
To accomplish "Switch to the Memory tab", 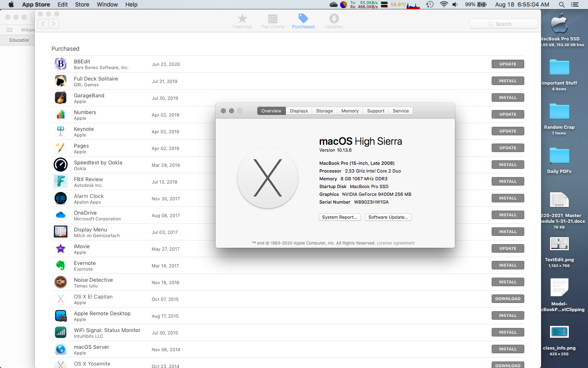I will point(350,111).
